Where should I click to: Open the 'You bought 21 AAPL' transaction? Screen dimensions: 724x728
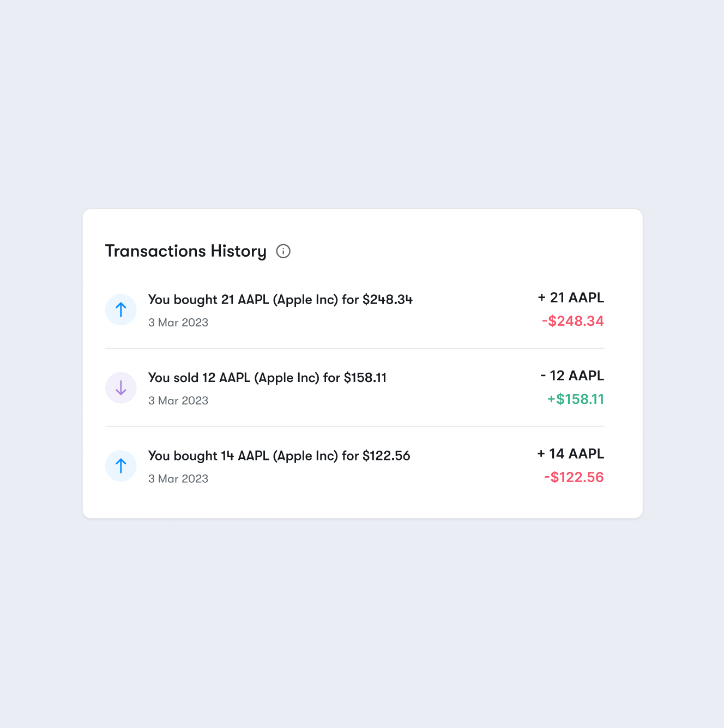click(x=280, y=300)
